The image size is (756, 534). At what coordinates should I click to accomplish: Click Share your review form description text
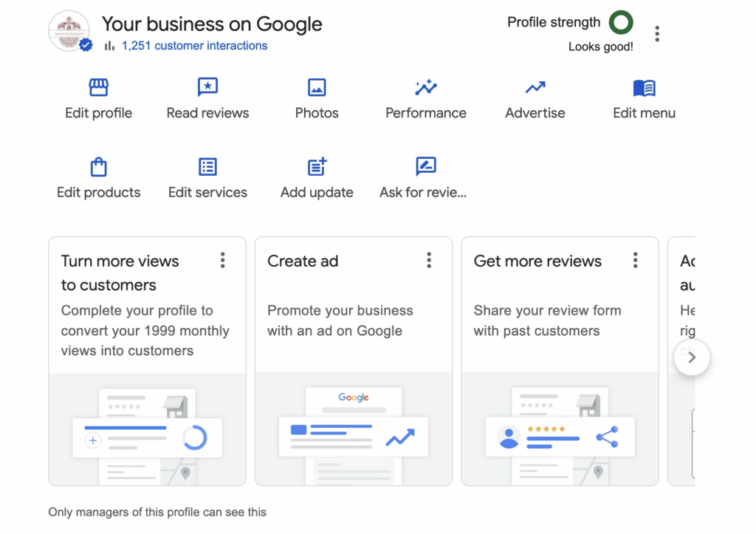(547, 321)
